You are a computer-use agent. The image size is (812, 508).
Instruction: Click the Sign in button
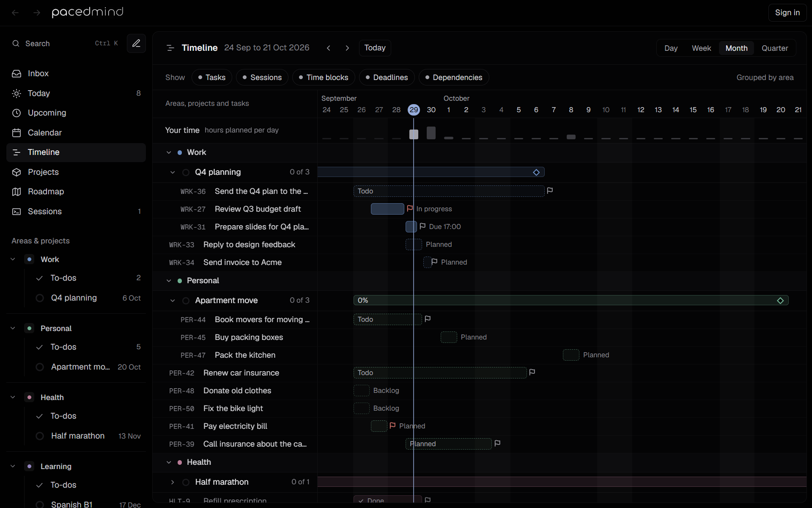787,13
